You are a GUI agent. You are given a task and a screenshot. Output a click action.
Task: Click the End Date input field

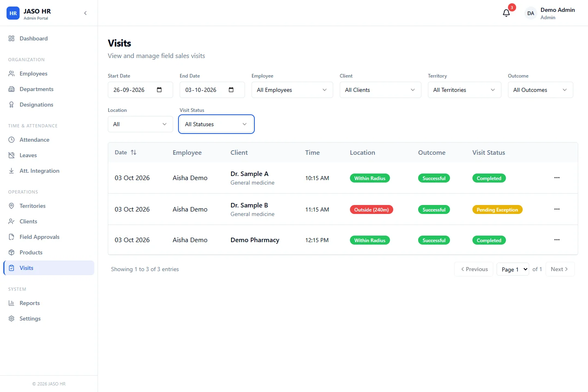pyautogui.click(x=212, y=90)
